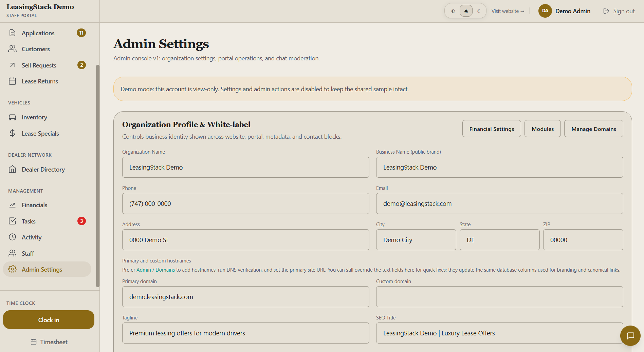Select Lease Returns in the sidebar
644x352 pixels.
(x=47, y=81)
